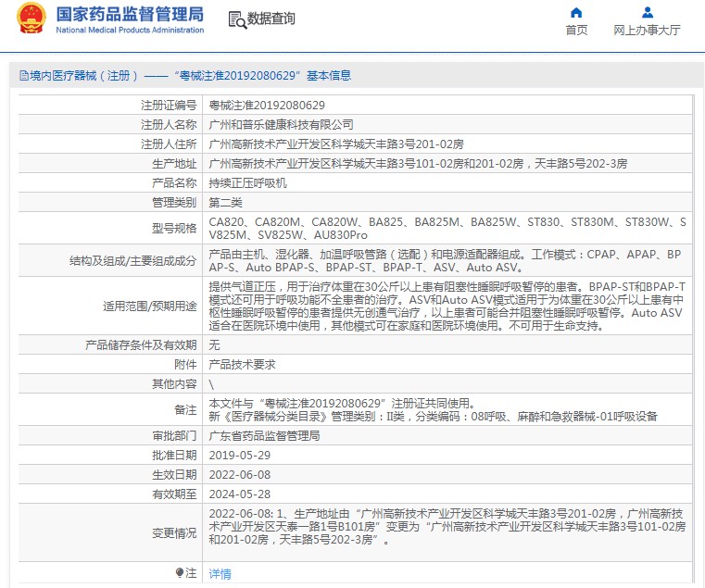Select the 其他内容 label
This screenshot has width=705, height=588.
click(x=174, y=384)
